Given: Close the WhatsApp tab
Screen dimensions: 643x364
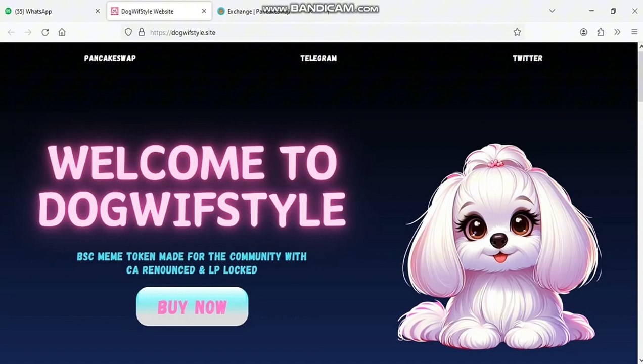Looking at the screenshot, I should [x=98, y=11].
